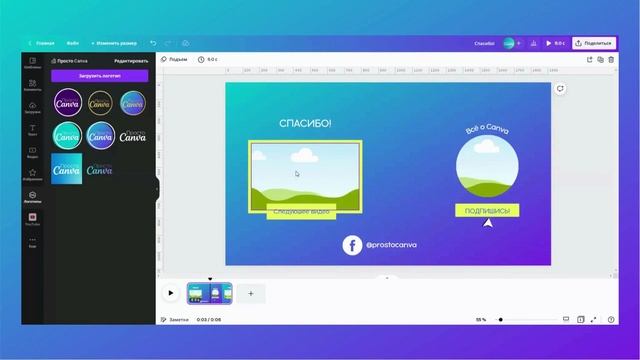Select the white cursor arrow graphic under ПОДПИШИСЬ
Screen dimensions: 640x360
point(488,223)
